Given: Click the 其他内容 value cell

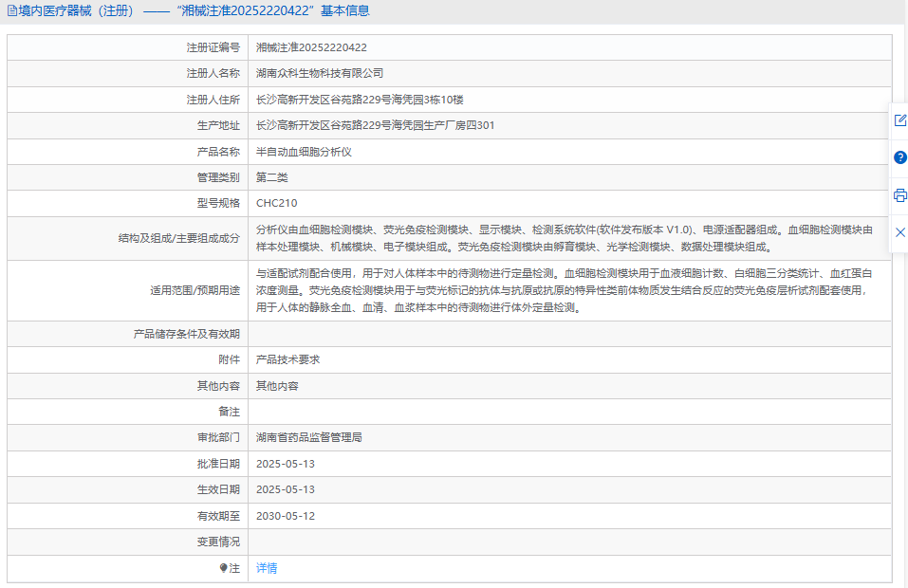Looking at the screenshot, I should 277,386.
